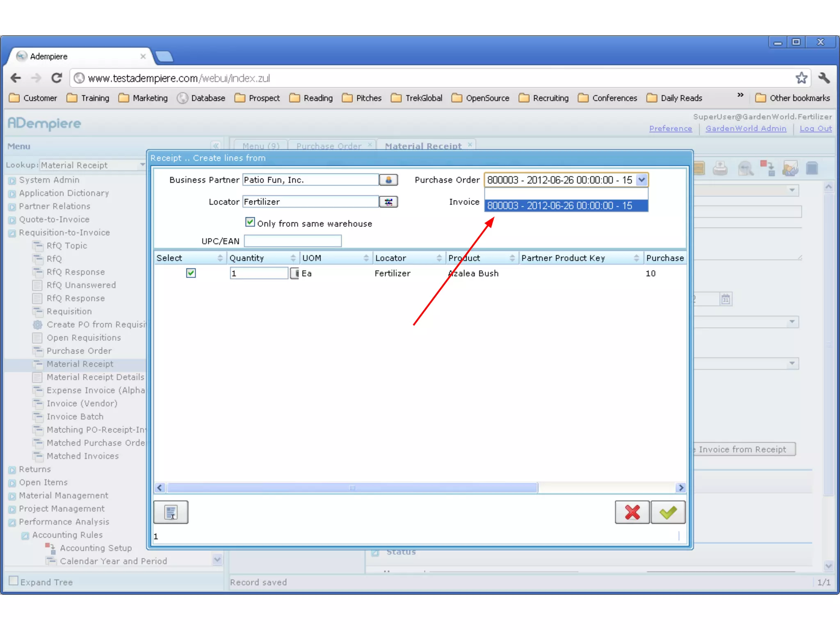Image resolution: width=840 pixels, height=630 pixels.
Task: Show hidden bookmarks chevron
Action: point(740,95)
